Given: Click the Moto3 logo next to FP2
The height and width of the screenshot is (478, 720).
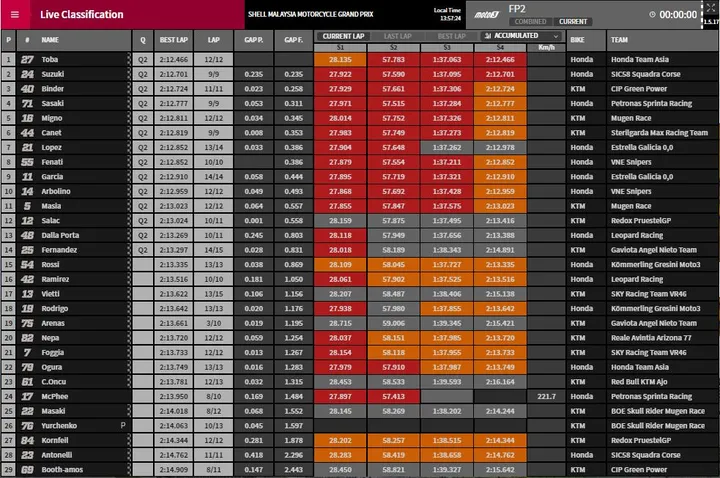Looking at the screenshot, I should (487, 15).
